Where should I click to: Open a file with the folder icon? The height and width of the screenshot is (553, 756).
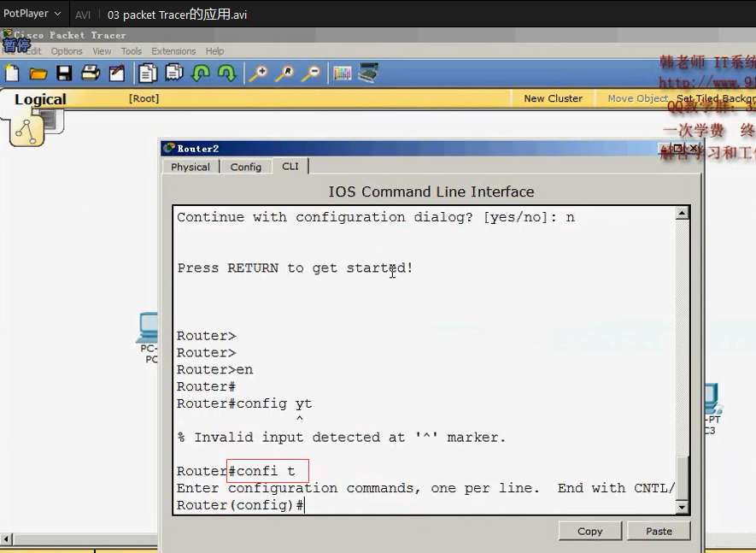(38, 74)
